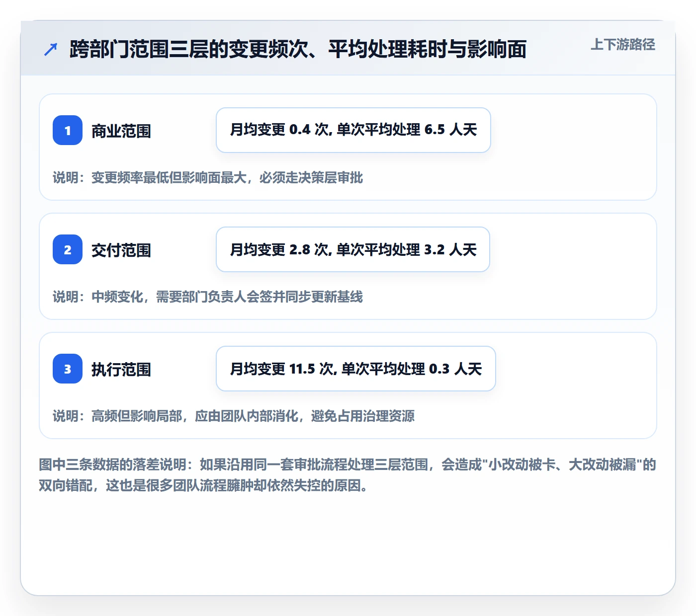The width and height of the screenshot is (696, 616).
Task: Click the blue arrow icon beside the title
Action: click(x=51, y=50)
